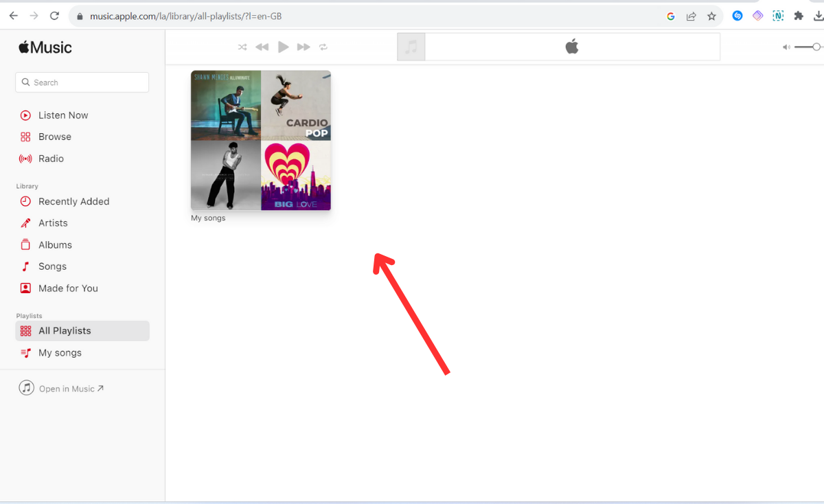
Task: Open Listen Now in the sidebar
Action: point(63,115)
